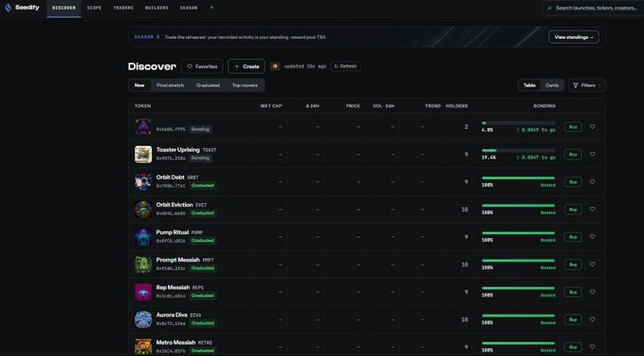Open the Scope nav tab

(94, 8)
